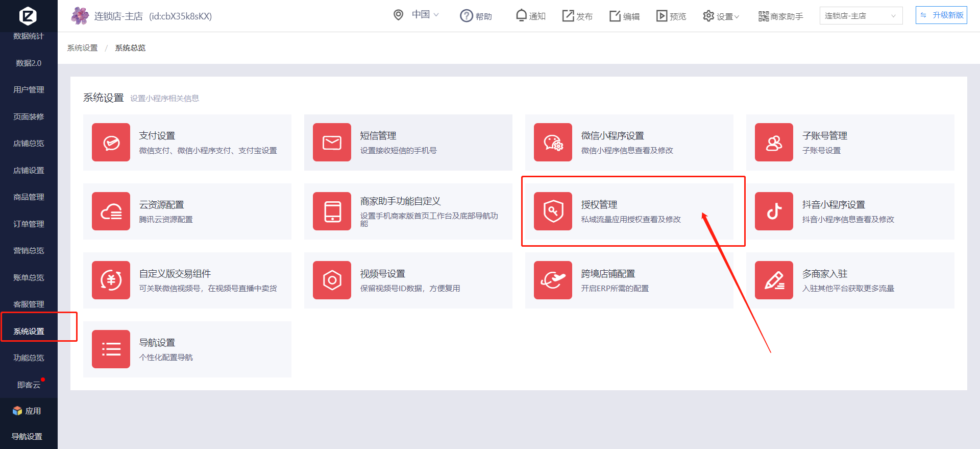Open 客服管理 in the sidebar

coord(29,304)
